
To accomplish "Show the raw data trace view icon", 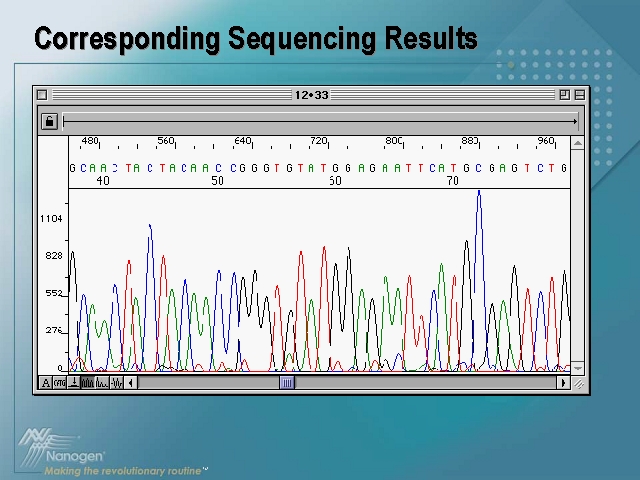I will coord(102,382).
